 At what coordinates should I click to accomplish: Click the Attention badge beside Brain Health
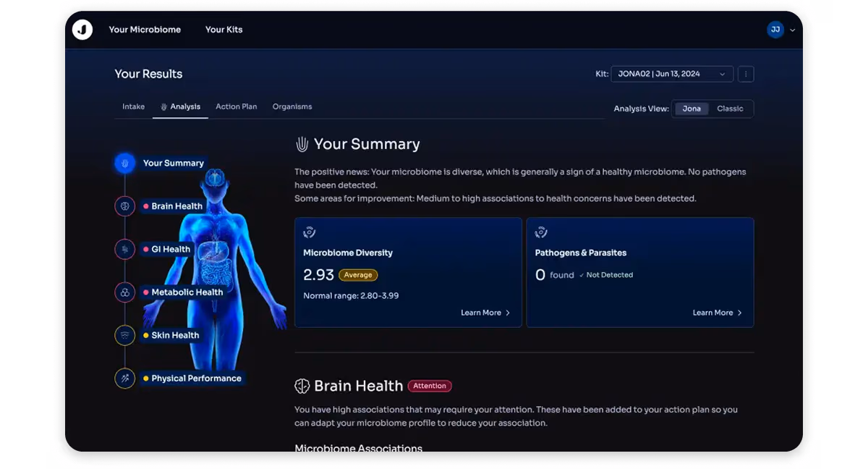click(430, 386)
